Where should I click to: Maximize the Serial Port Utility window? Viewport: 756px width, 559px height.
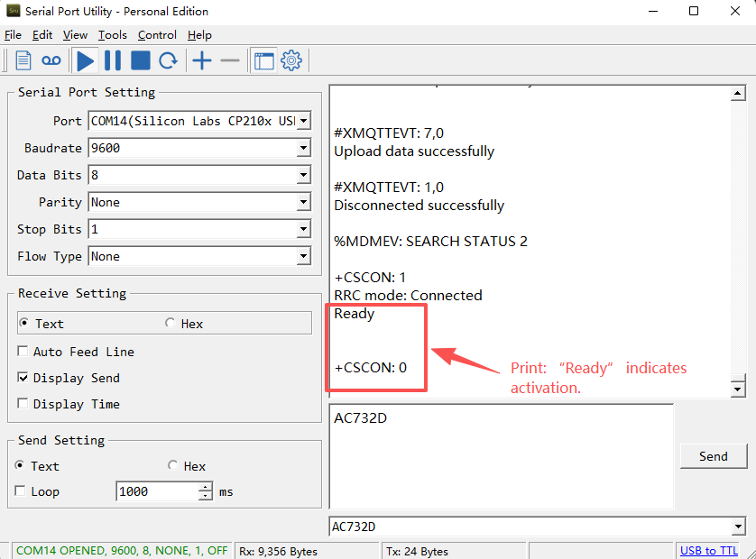pos(694,11)
